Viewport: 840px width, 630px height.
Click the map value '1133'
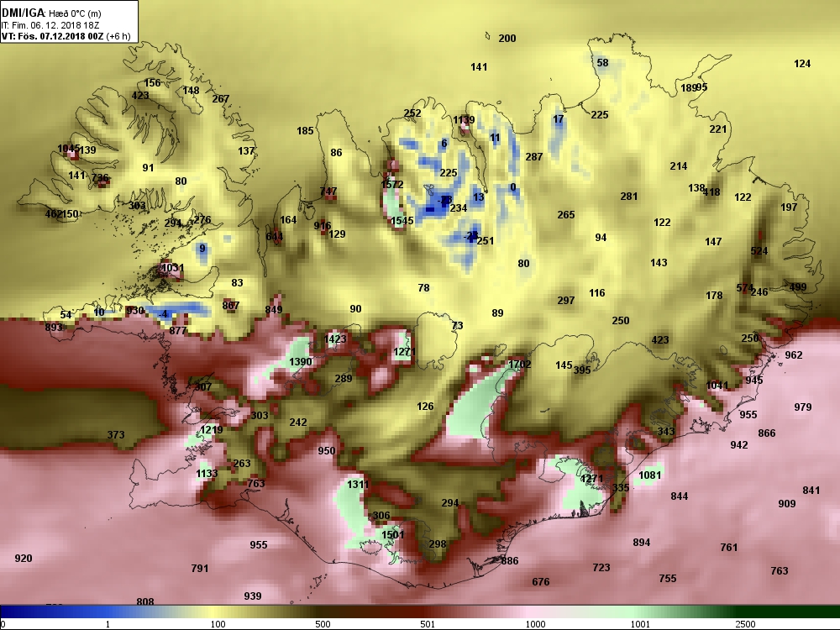pos(207,474)
